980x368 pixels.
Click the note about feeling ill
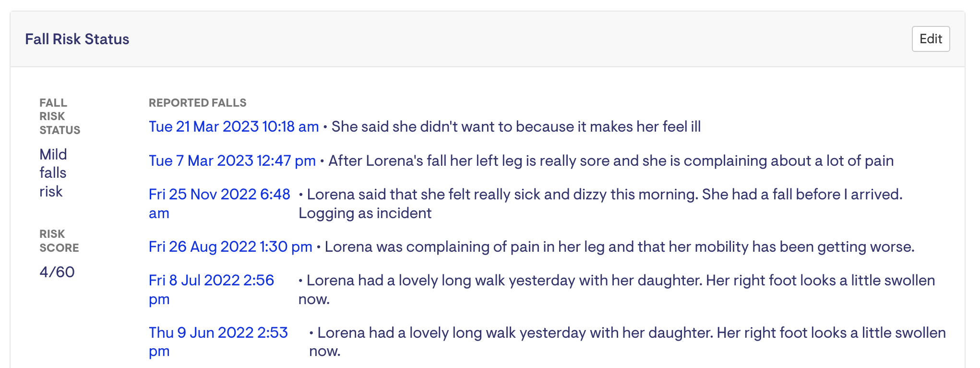pyautogui.click(x=516, y=126)
